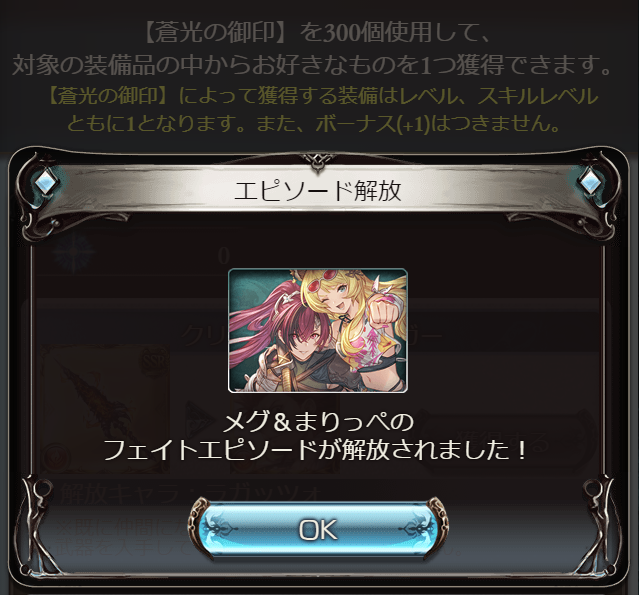Confirm the dialog with the OK button
Screen dimensions: 639x595
pyautogui.click(x=318, y=529)
